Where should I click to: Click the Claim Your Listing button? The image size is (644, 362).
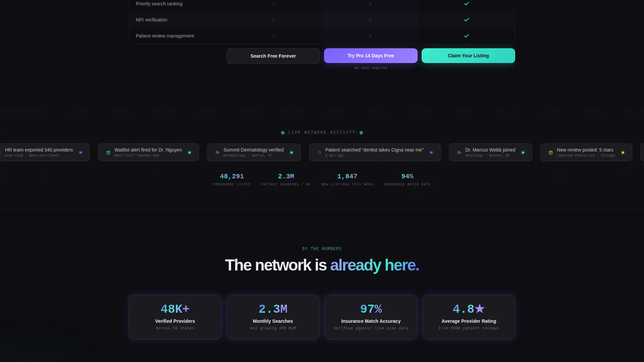click(x=468, y=56)
